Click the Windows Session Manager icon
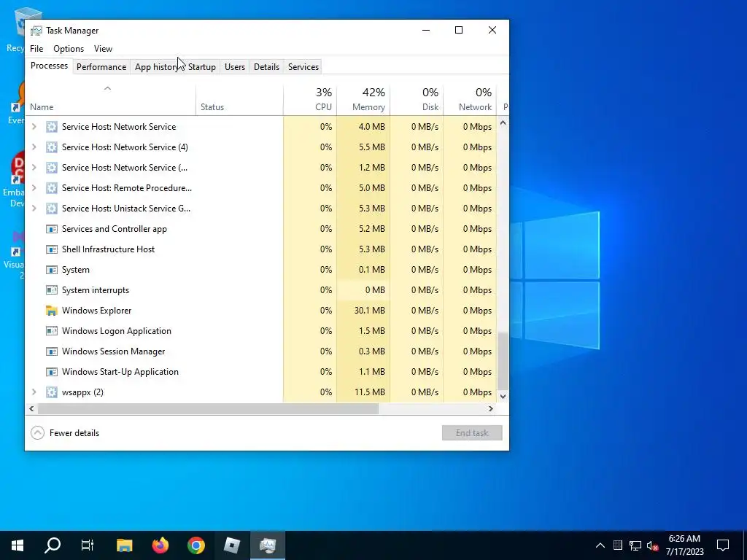This screenshot has height=560, width=747. [x=52, y=351]
